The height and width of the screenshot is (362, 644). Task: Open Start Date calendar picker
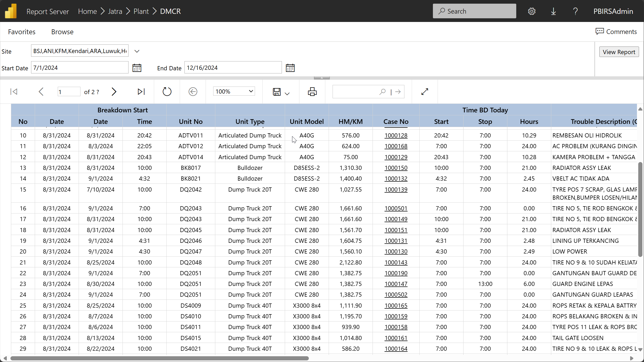tap(137, 68)
